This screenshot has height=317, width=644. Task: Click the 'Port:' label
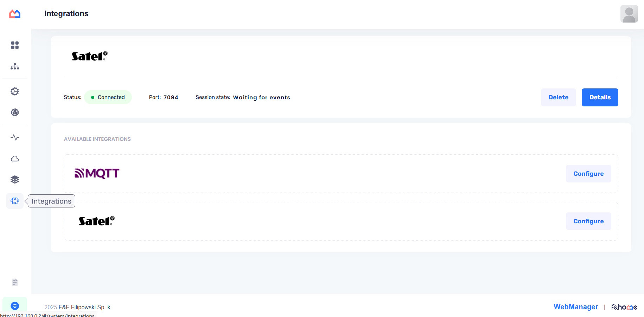coord(155,97)
